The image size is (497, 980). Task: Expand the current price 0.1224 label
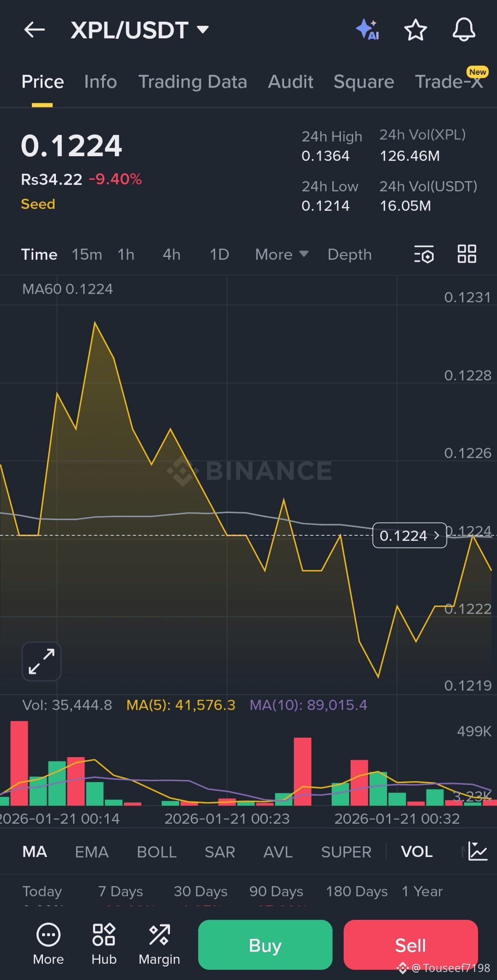[x=409, y=535]
